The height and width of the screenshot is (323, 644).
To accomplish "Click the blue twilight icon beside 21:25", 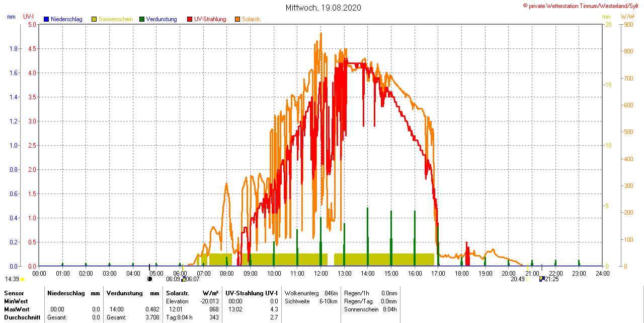I will (542, 279).
